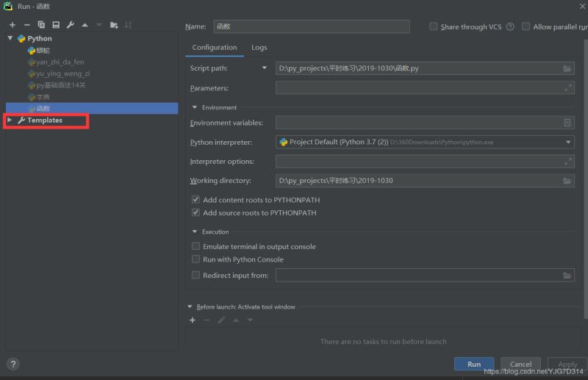Click the Name input field
588x380 pixels.
tap(311, 26)
